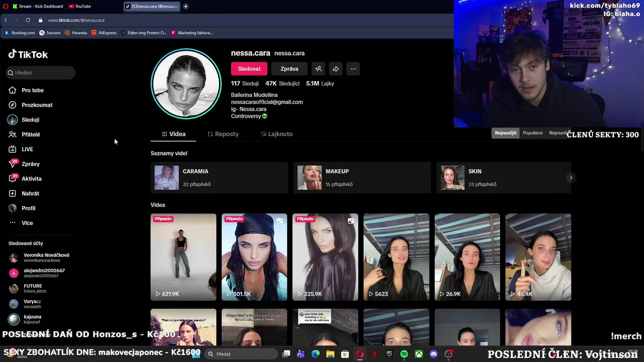This screenshot has height=362, width=644.
Task: Open the Booking.com bookmark
Action: coord(20,33)
